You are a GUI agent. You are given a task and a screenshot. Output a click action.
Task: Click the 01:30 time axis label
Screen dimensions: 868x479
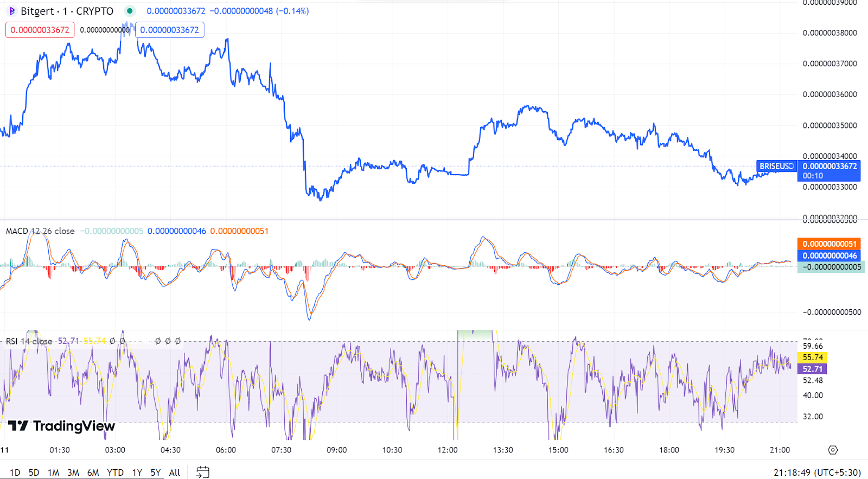pyautogui.click(x=60, y=450)
